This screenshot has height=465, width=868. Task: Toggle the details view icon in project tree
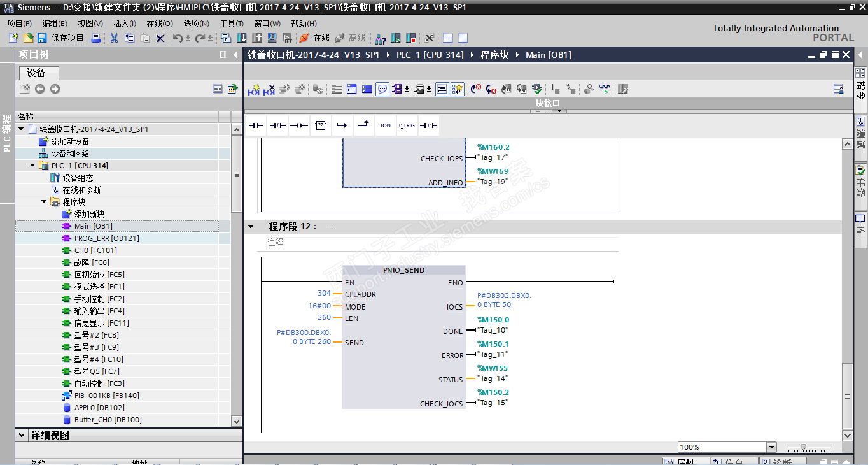218,89
